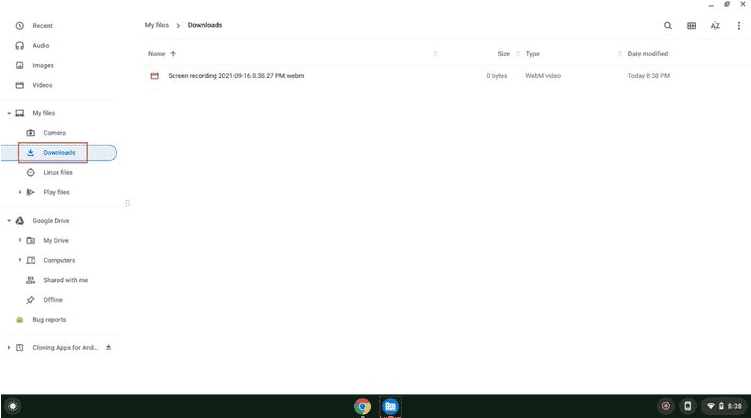Collapse the Google Drive tree

tap(9, 221)
